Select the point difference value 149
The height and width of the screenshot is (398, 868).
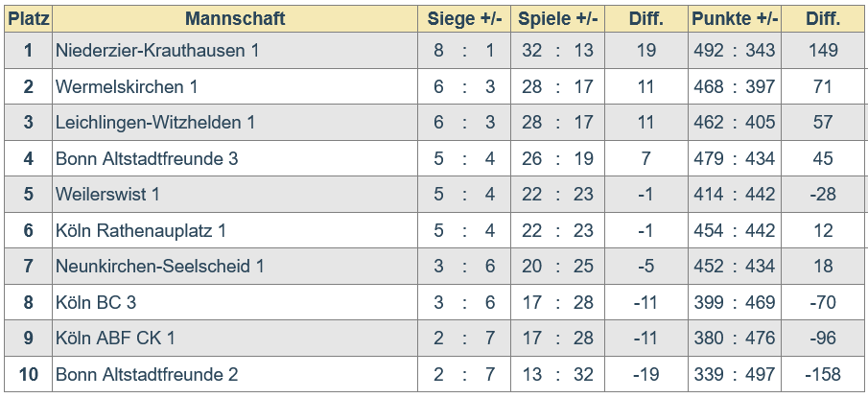click(823, 51)
